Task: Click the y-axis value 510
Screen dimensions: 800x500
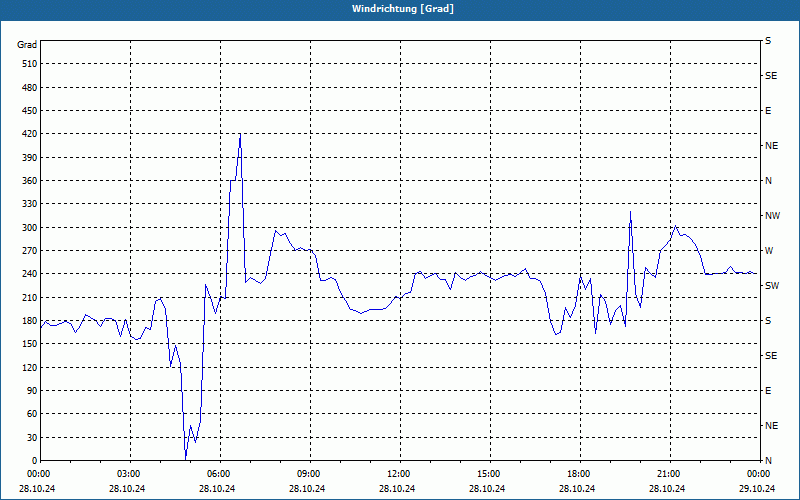Action: pos(30,64)
